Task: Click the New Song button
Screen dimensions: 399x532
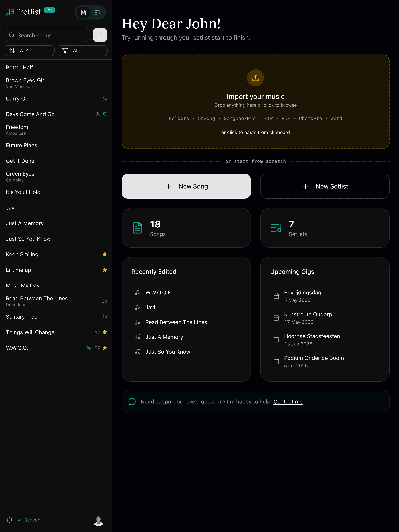Action: coord(186,186)
